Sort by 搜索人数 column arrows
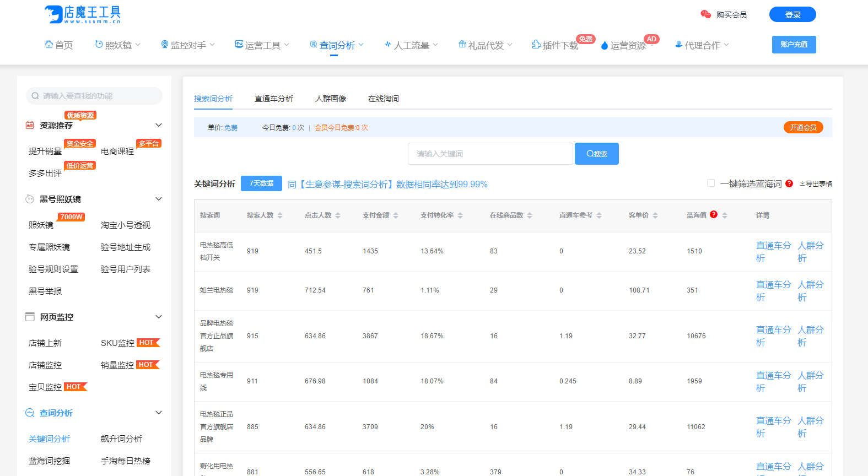Screen dimensions: 868x476 click(280, 215)
